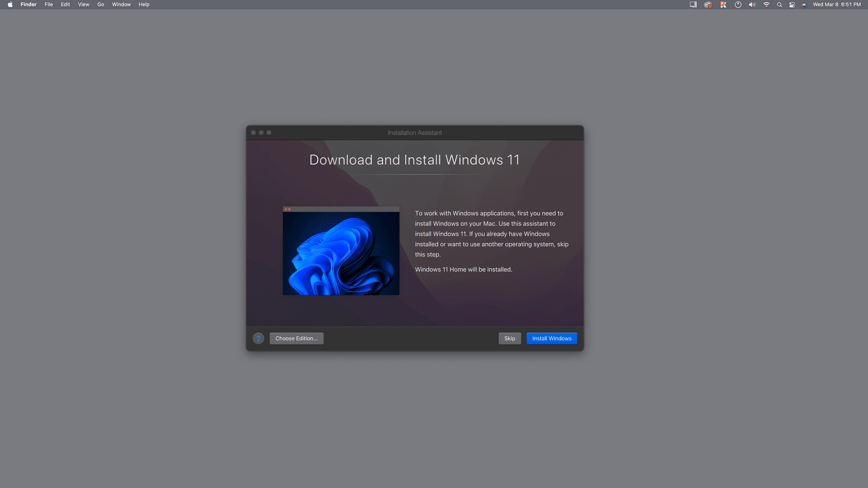The image size is (868, 488).
Task: Open the Finder menu
Action: point(28,5)
